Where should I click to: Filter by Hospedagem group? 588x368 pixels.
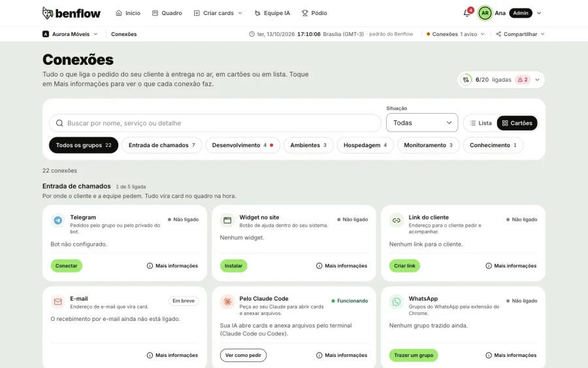(365, 145)
